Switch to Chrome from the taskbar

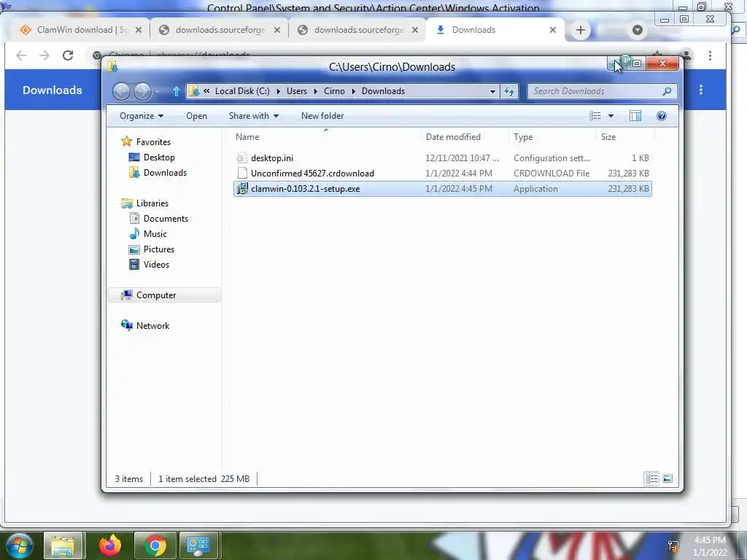155,545
